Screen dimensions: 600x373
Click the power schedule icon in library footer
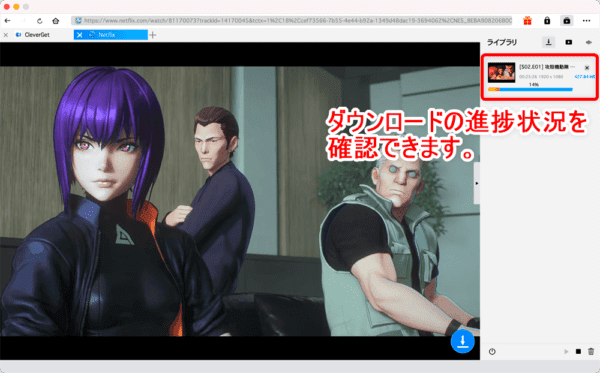(x=492, y=352)
